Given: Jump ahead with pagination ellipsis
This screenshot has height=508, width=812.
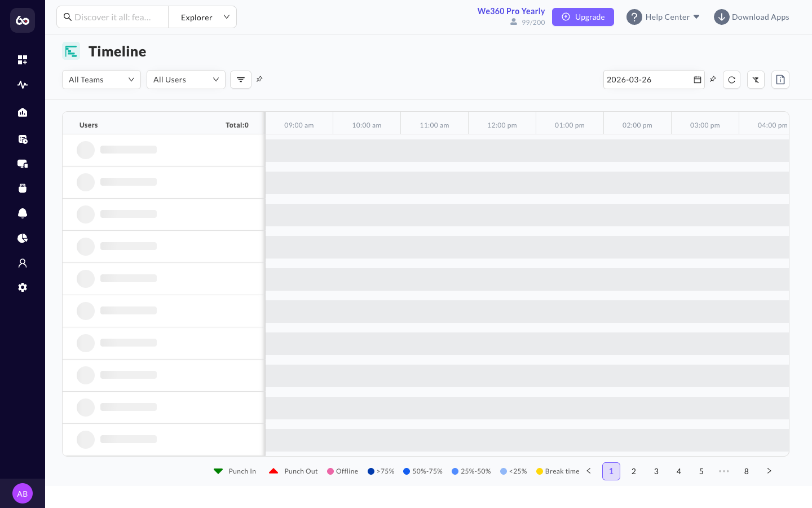Looking at the screenshot, I should [724, 471].
